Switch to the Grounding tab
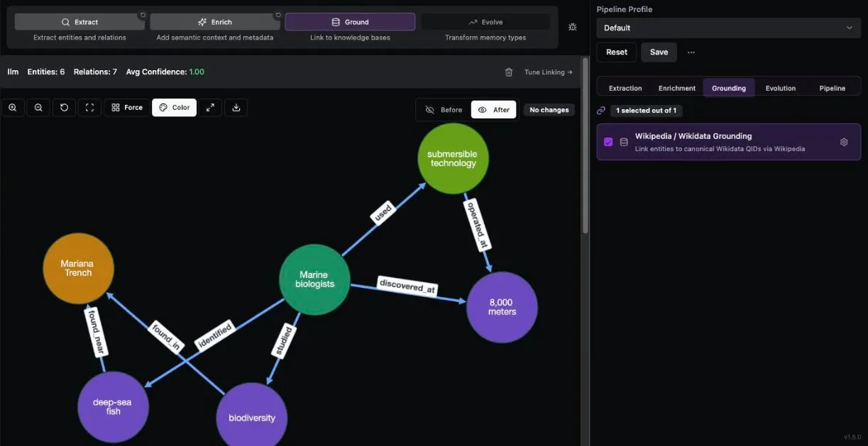The width and height of the screenshot is (868, 446). pyautogui.click(x=729, y=88)
